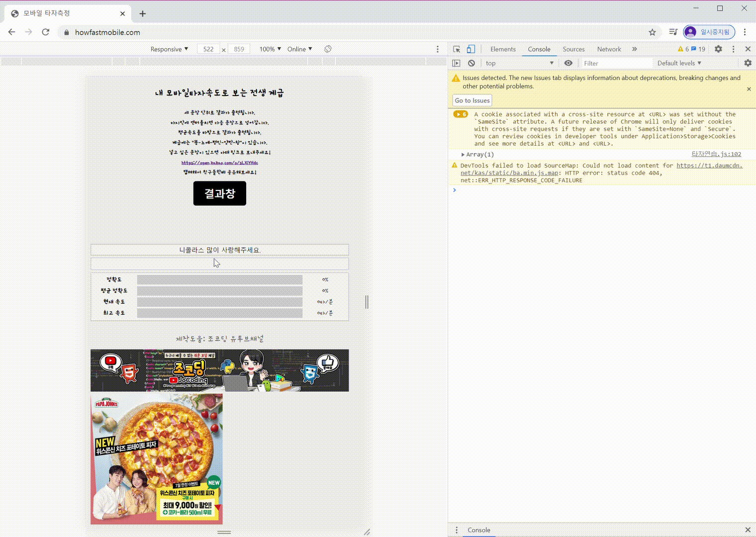Switch to the Sources tab
The width and height of the screenshot is (756, 537).
(573, 49)
